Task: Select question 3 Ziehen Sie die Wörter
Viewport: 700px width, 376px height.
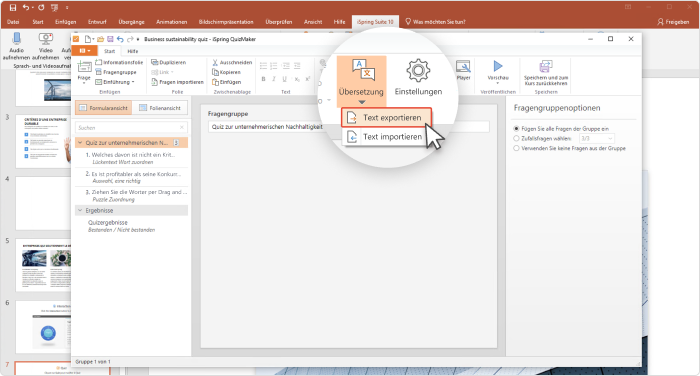Action: [131, 196]
